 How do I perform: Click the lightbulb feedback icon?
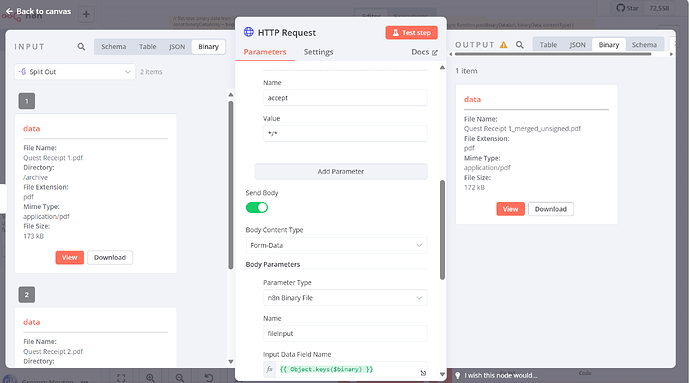click(x=458, y=375)
